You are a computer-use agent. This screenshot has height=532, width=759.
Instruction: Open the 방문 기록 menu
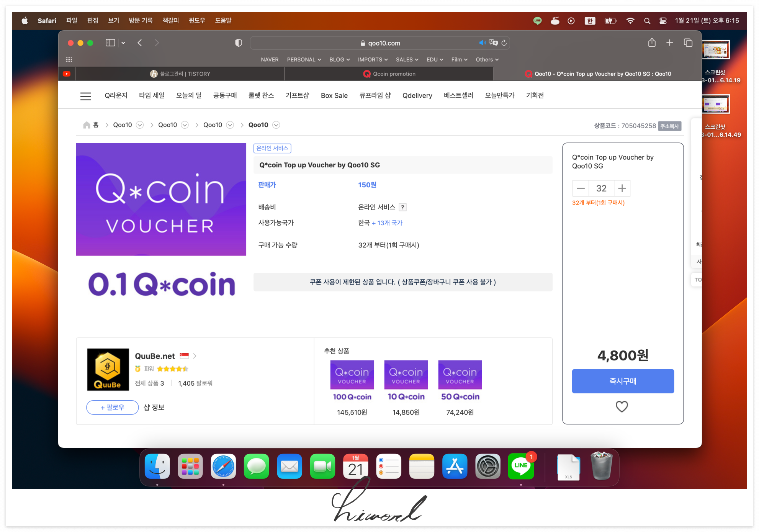pos(141,21)
